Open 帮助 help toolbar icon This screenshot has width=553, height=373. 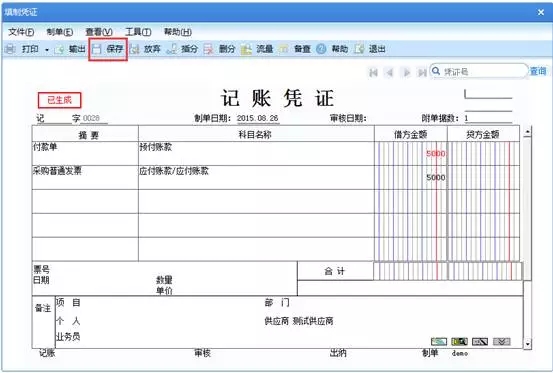pos(321,49)
